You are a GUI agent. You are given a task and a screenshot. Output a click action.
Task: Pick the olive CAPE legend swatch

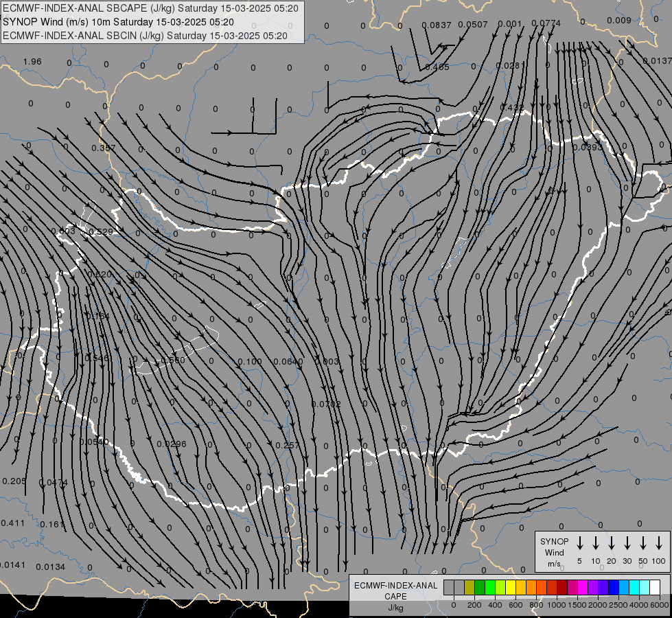(x=470, y=588)
